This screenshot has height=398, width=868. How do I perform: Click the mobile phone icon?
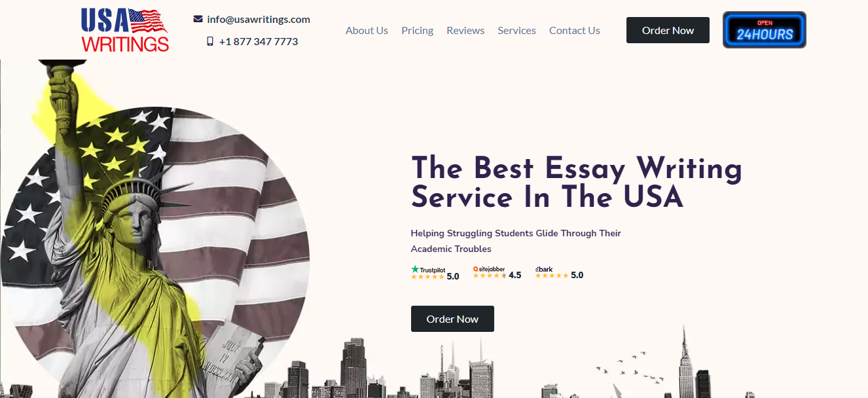(x=210, y=41)
